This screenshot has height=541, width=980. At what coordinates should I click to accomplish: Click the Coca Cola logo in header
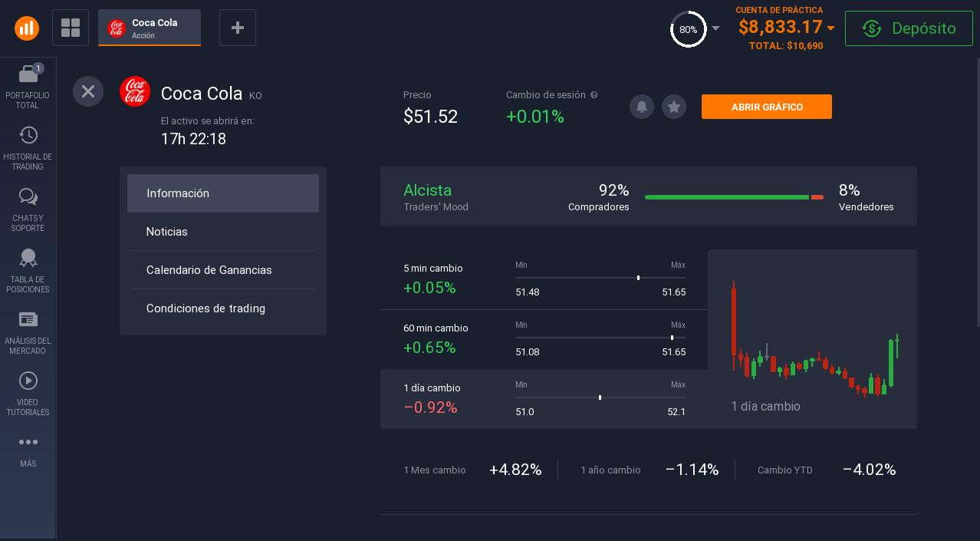[135, 91]
